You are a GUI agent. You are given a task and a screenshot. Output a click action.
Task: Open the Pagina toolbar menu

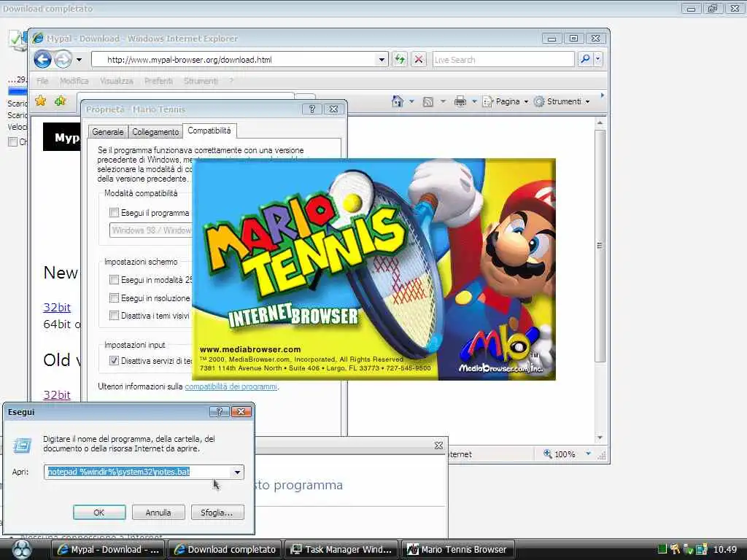tap(506, 101)
